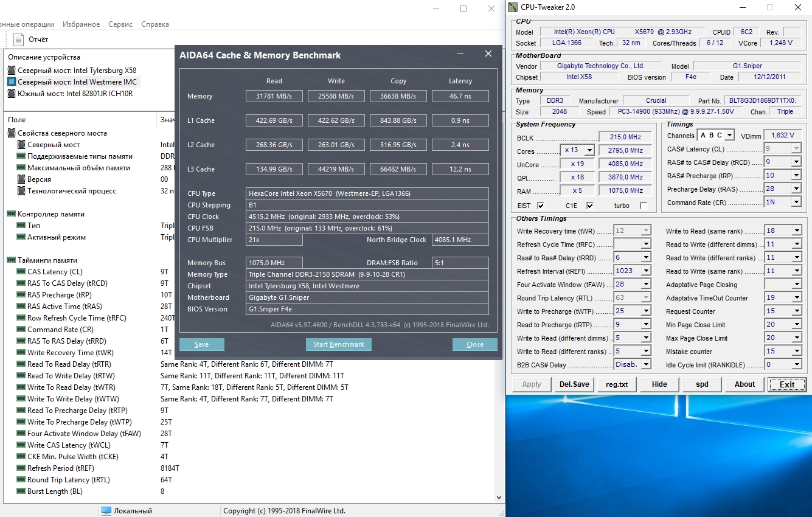This screenshot has height=517, width=812.
Task: Click the spd button in CPU-Tweaker
Action: point(702,384)
